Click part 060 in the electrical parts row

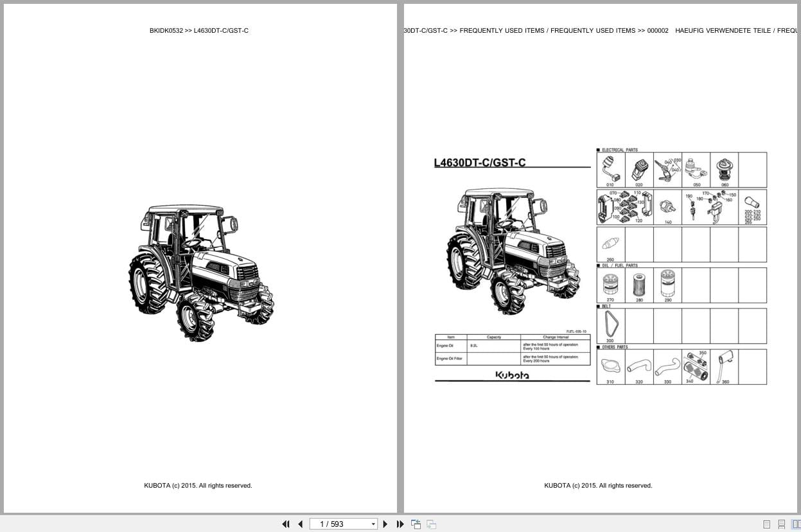click(x=725, y=170)
